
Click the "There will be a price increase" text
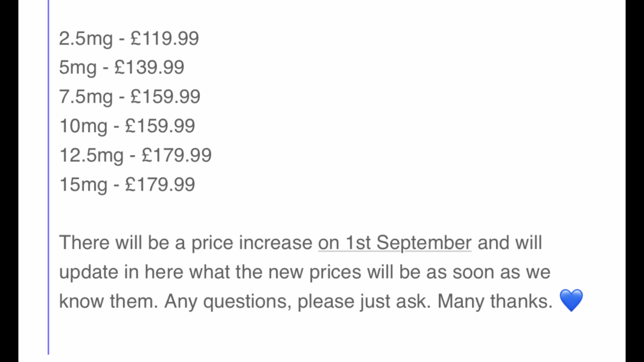pyautogui.click(x=186, y=243)
